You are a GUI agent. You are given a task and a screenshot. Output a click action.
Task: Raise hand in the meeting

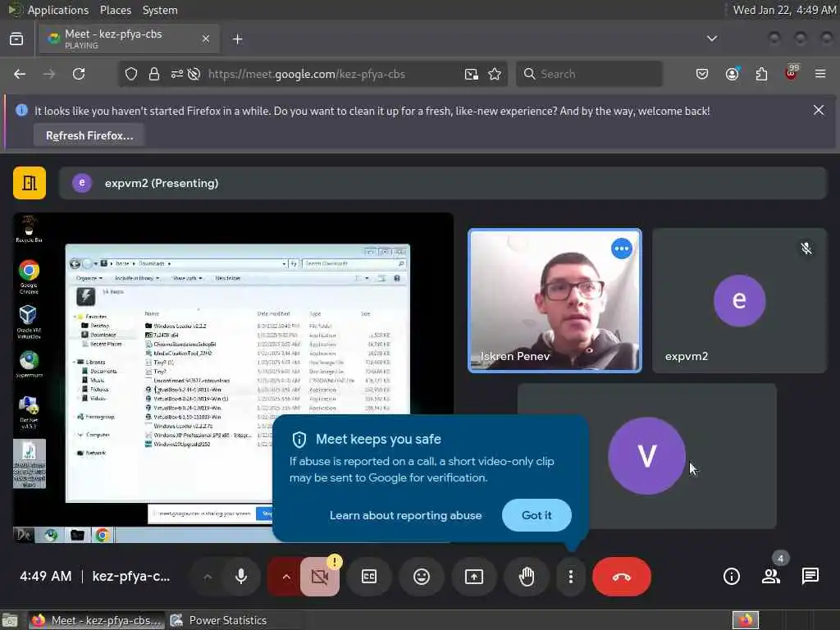pos(527,577)
